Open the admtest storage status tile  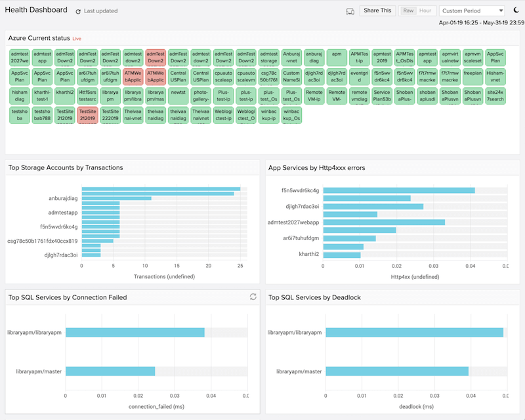(269, 57)
